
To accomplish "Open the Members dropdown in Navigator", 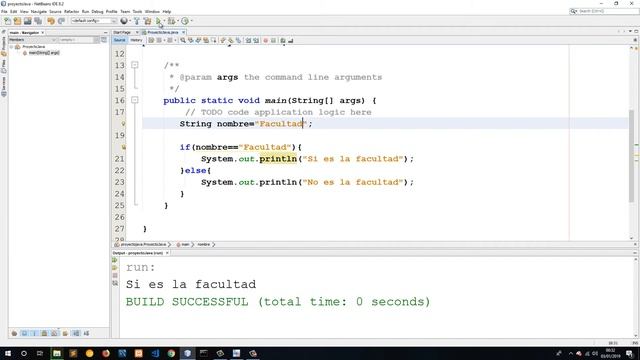I will pos(33,40).
